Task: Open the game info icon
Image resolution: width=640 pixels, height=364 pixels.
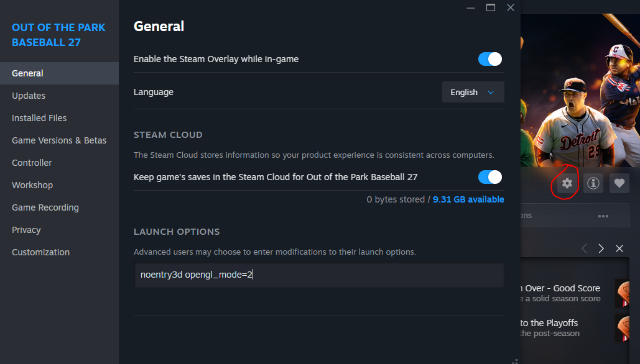Action: [593, 183]
